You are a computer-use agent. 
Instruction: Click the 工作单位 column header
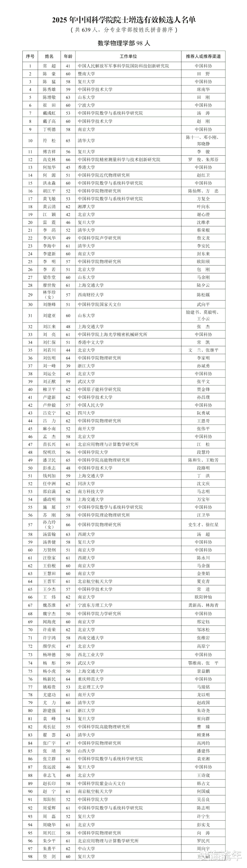point(128,56)
